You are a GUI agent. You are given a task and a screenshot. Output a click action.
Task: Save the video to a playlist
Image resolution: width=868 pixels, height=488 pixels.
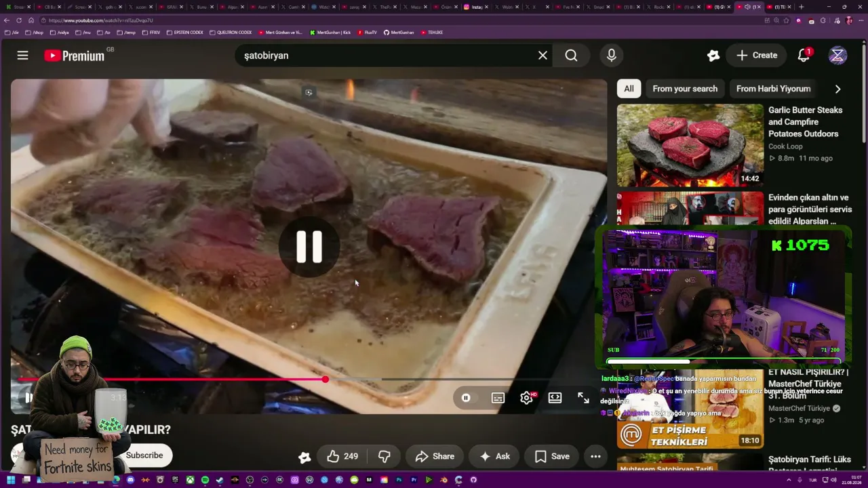pos(552,457)
